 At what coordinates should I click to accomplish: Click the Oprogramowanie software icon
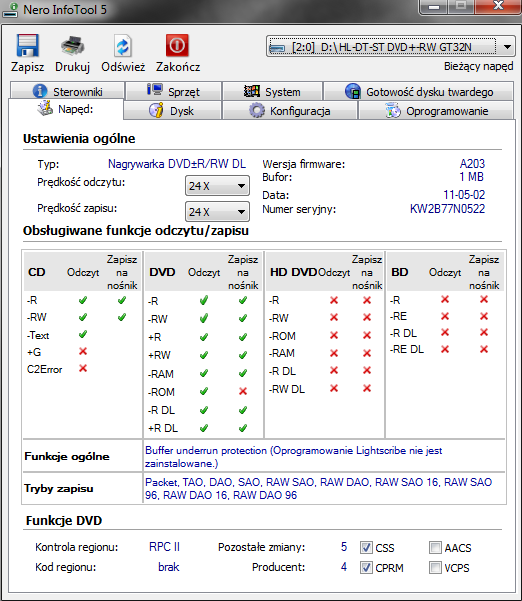393,110
